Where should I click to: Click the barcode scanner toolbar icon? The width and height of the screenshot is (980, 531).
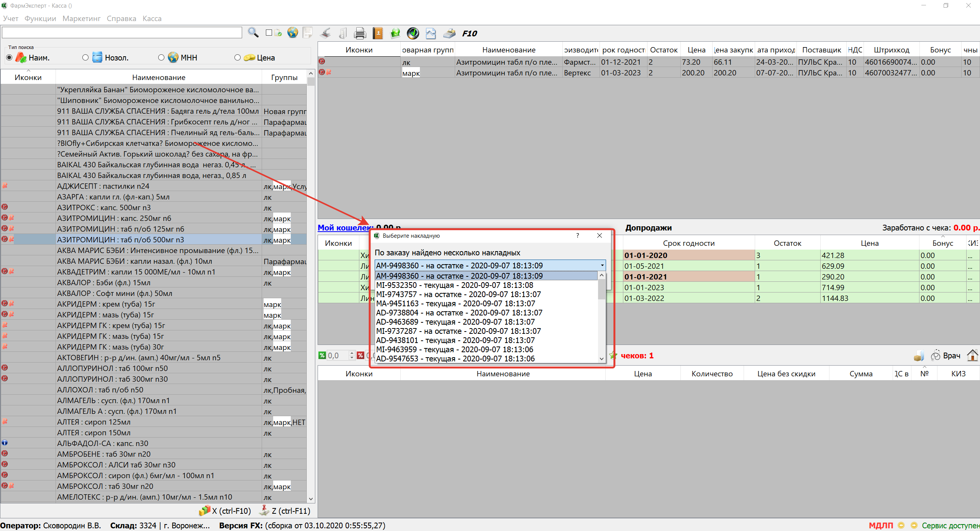[326, 33]
